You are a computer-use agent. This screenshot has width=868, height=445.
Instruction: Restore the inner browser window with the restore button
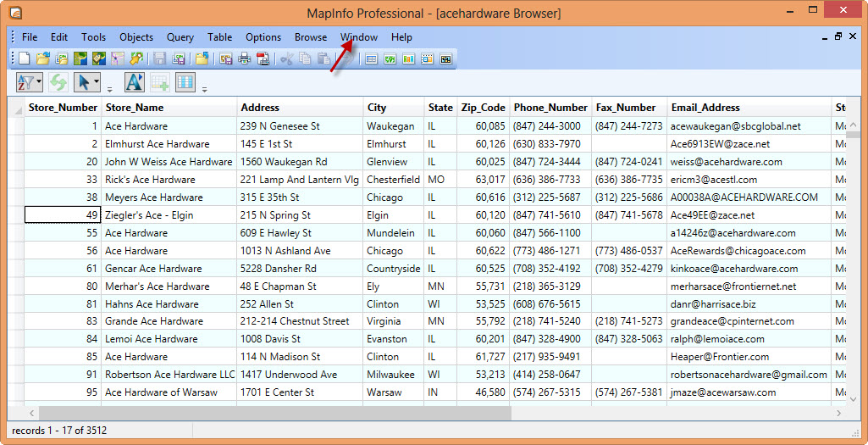tap(838, 36)
